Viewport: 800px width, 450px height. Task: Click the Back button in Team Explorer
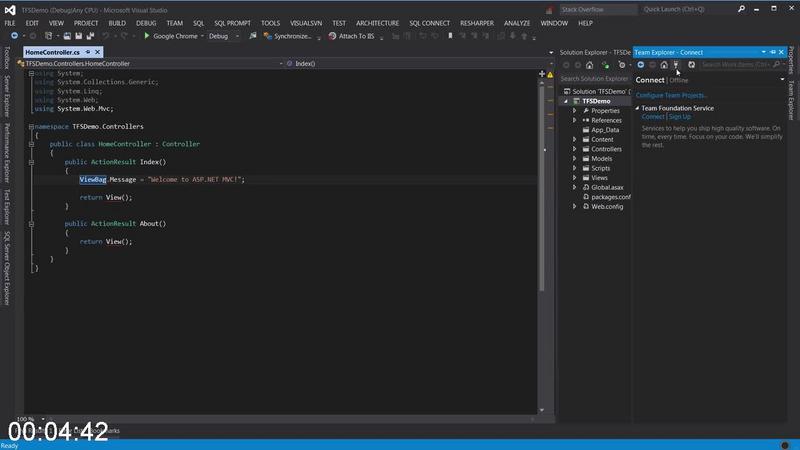(641, 65)
